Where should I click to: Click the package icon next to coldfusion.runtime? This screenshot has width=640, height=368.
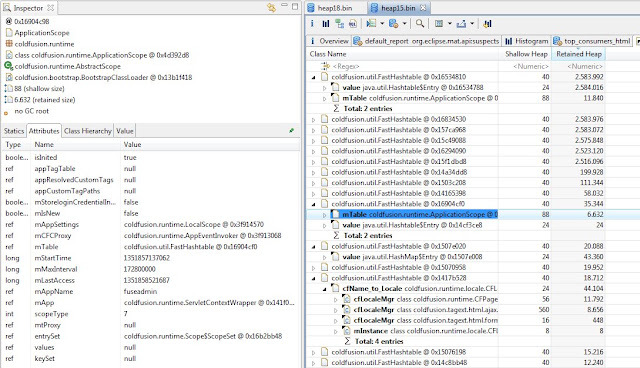pyautogui.click(x=9, y=44)
